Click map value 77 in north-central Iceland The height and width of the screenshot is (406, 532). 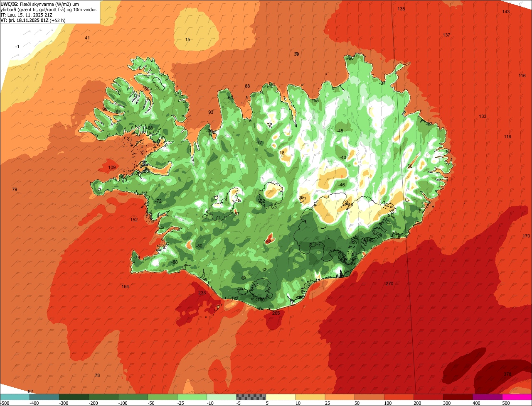click(x=259, y=142)
